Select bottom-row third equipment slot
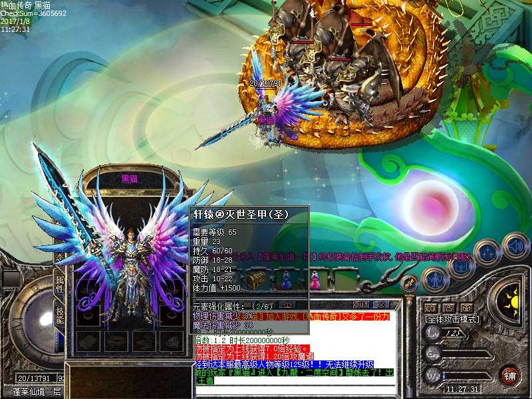 click(144, 341)
